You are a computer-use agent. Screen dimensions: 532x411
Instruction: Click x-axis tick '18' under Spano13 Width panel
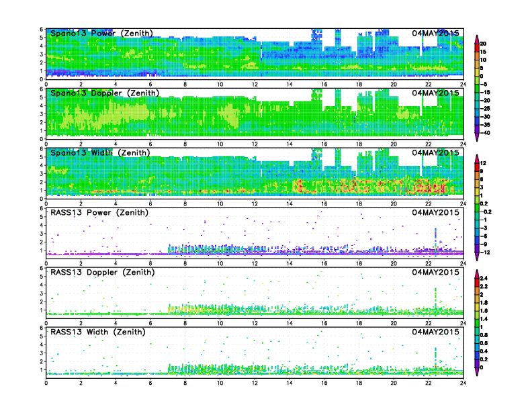point(359,203)
